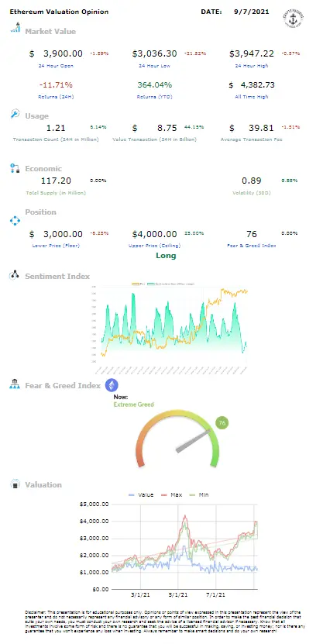Click the 0.89 volatility value

[x=251, y=181]
